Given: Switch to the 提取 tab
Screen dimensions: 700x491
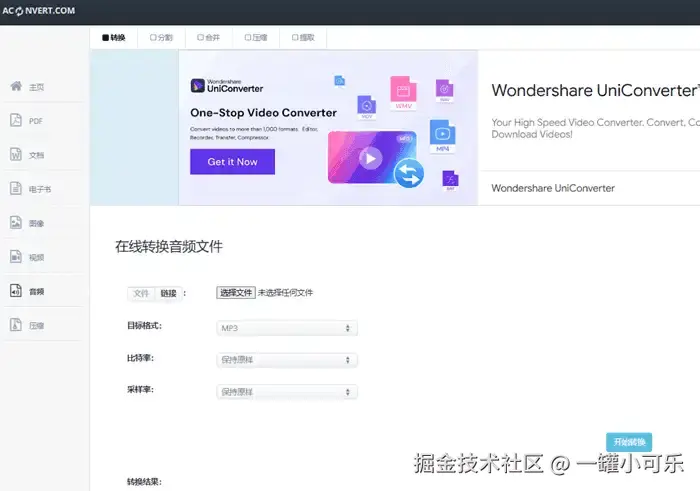Looking at the screenshot, I should pos(303,37).
